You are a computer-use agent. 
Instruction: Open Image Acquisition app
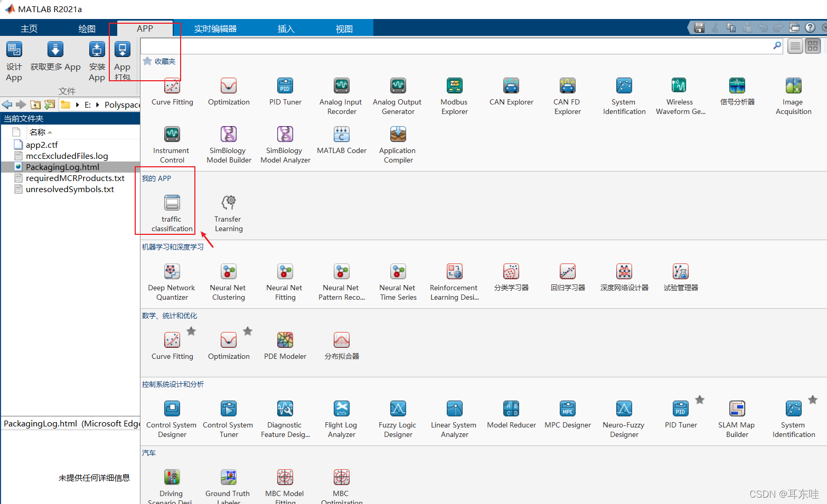793,97
